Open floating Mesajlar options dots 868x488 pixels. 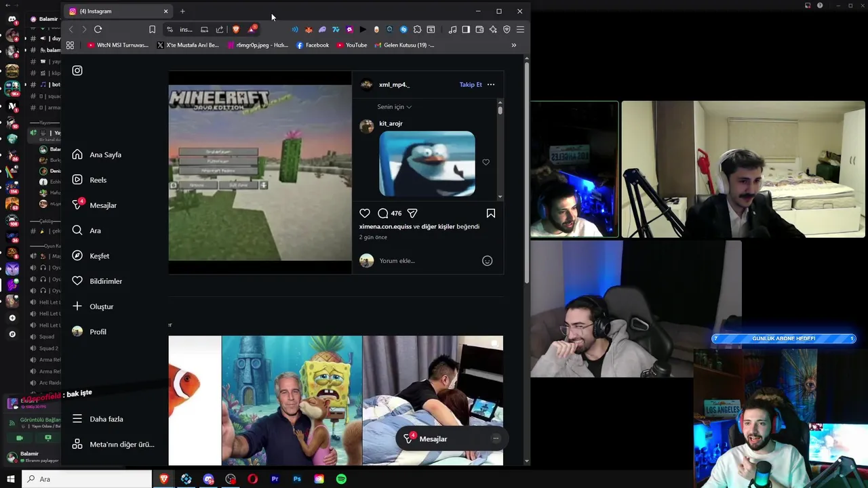click(496, 439)
